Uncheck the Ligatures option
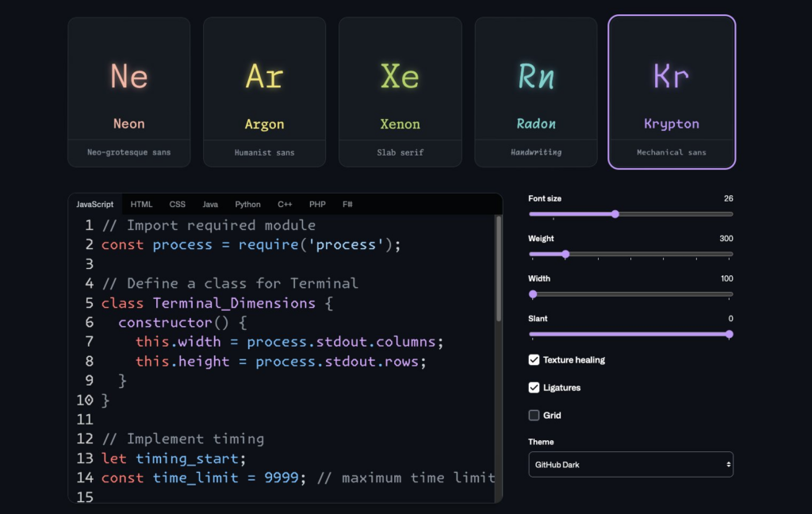Image resolution: width=812 pixels, height=514 pixels. pyautogui.click(x=534, y=388)
